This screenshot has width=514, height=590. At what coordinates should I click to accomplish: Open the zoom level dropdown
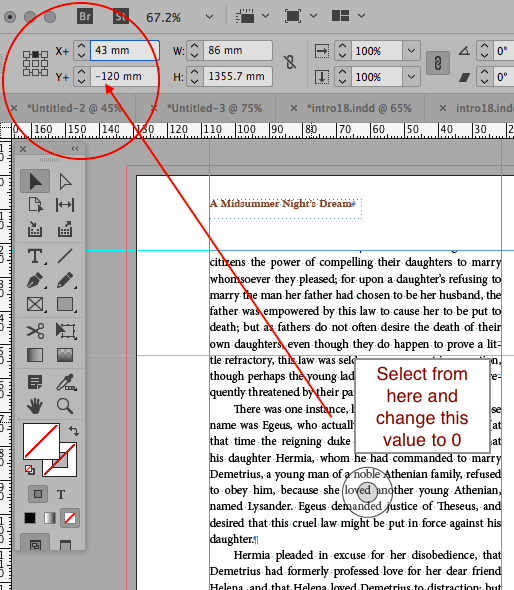[x=209, y=17]
